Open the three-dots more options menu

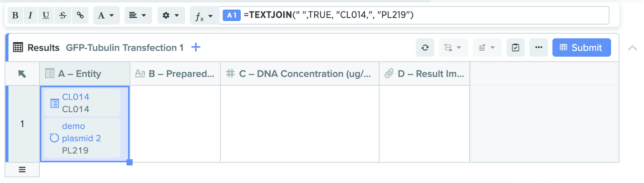pos(539,48)
